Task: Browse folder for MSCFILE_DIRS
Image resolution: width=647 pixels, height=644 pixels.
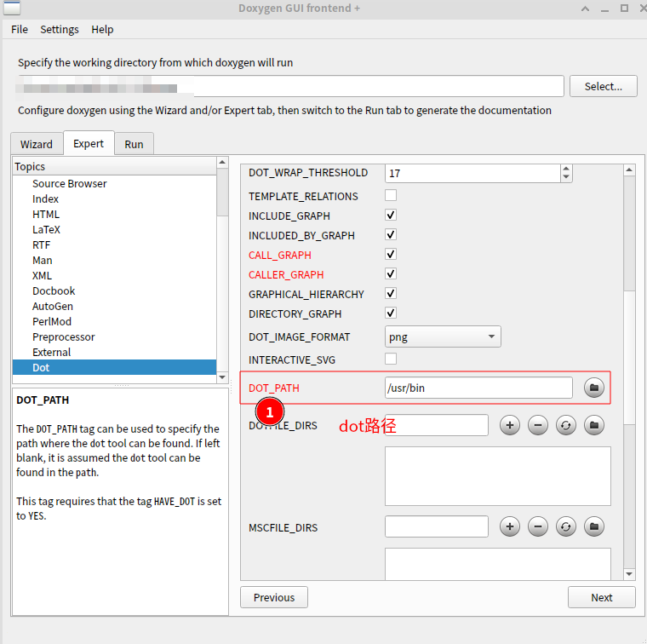Action: point(593,526)
